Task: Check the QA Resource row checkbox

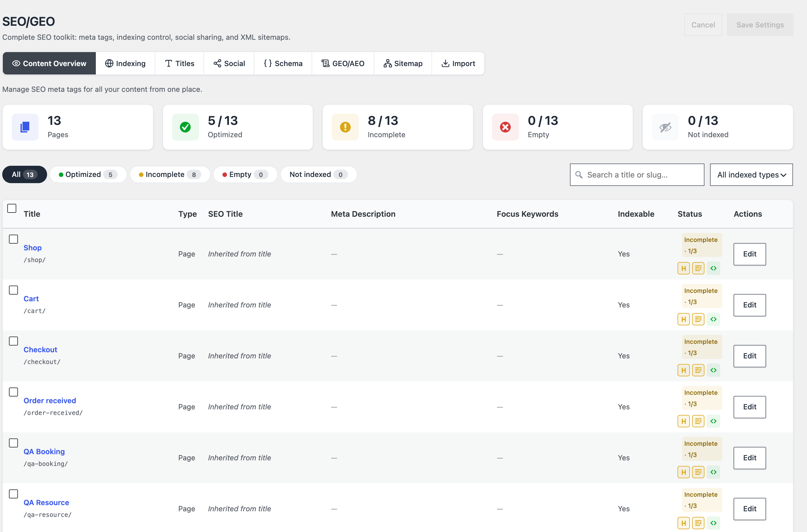Action: tap(13, 494)
